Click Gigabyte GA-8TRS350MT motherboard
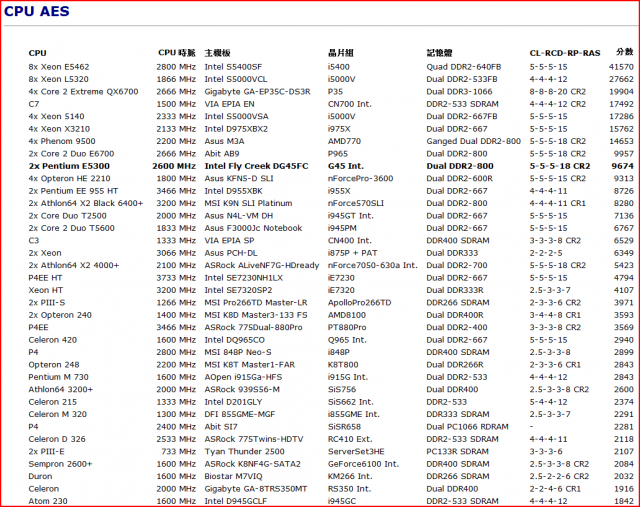The image size is (640, 507). point(256,489)
